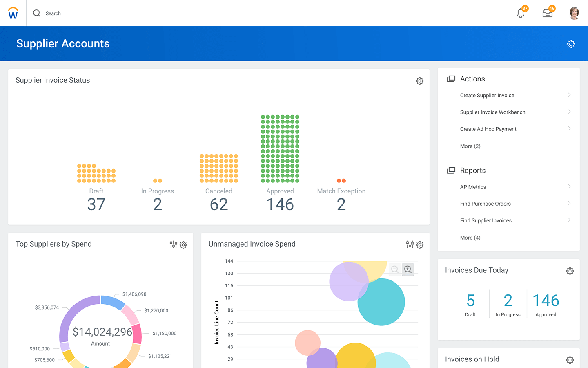
Task: Open the AP Metrics report
Action: (473, 187)
